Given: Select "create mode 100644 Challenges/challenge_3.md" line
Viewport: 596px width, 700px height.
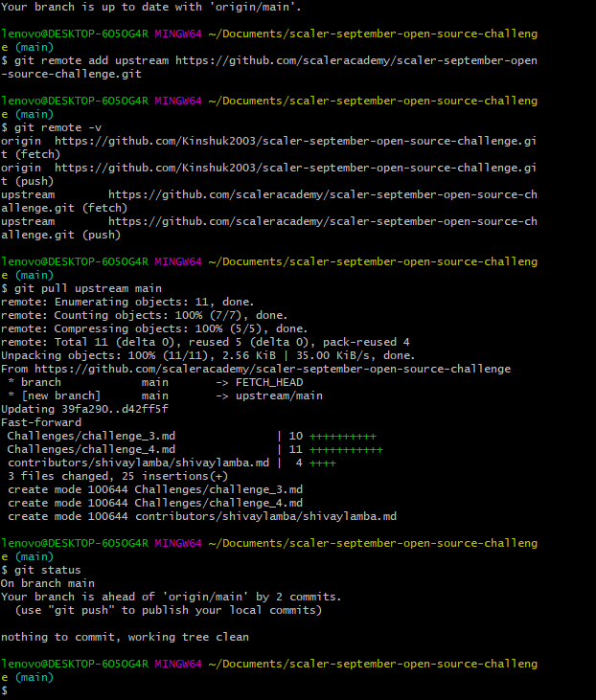Looking at the screenshot, I should click(155, 489).
